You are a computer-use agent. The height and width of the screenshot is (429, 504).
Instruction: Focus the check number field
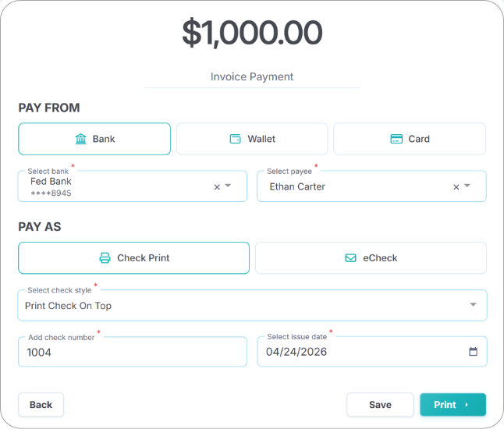tap(132, 352)
